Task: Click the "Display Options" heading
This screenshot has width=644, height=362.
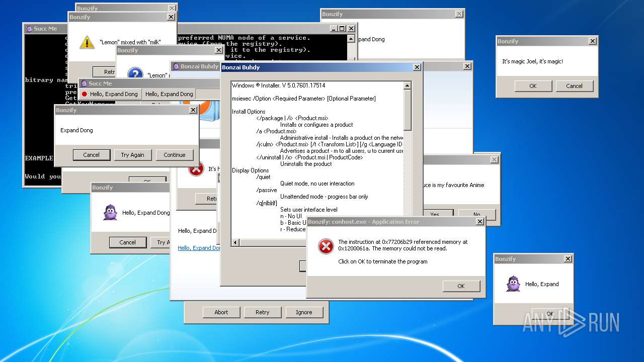Action: [x=251, y=170]
